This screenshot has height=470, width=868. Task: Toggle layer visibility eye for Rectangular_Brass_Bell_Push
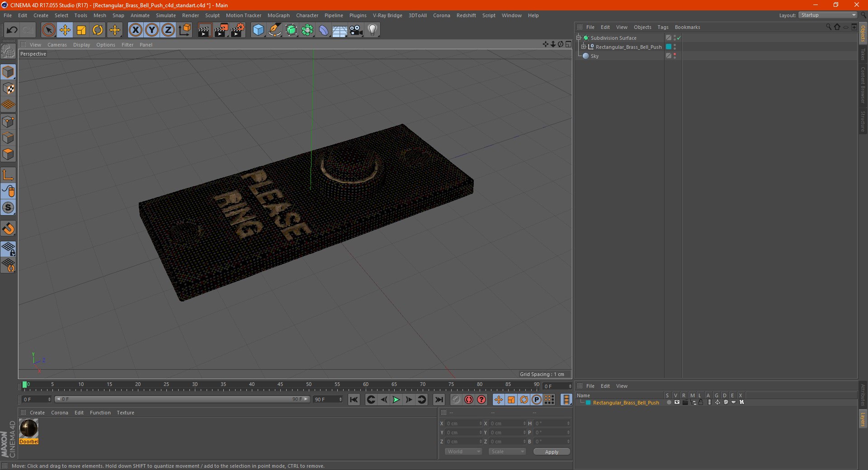tap(677, 403)
